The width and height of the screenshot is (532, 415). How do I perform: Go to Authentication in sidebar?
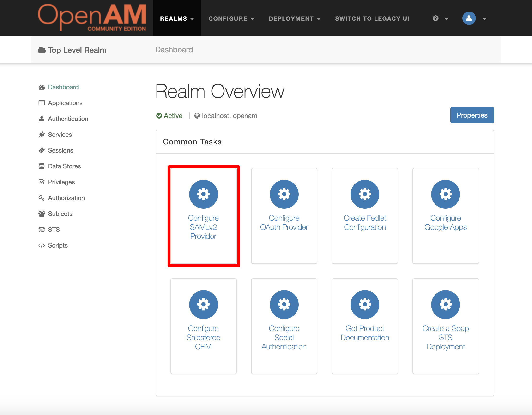68,119
